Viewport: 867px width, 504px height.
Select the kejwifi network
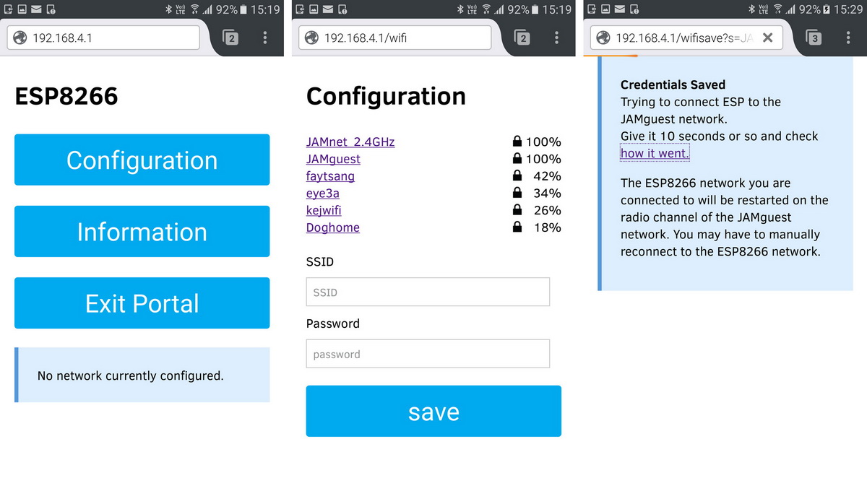[x=324, y=210]
